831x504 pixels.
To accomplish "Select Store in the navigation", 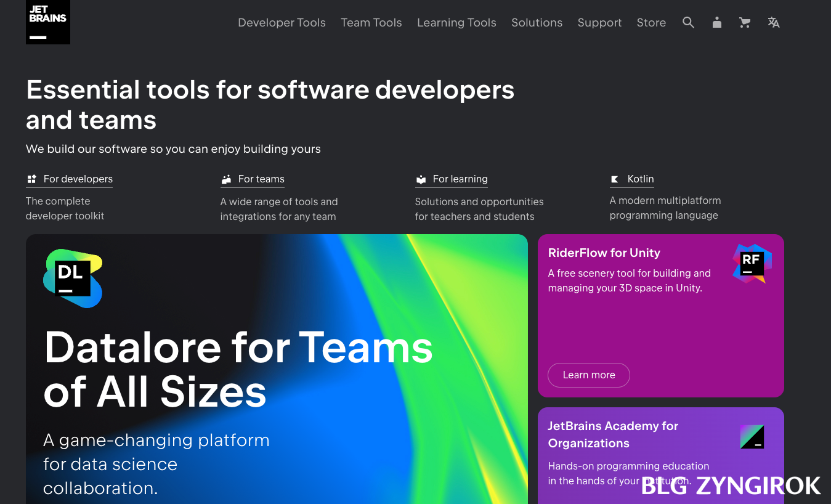I will pos(651,22).
